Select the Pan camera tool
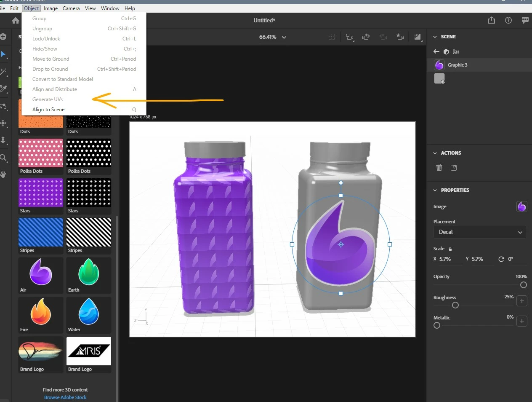This screenshot has width=532, height=402. (3, 123)
